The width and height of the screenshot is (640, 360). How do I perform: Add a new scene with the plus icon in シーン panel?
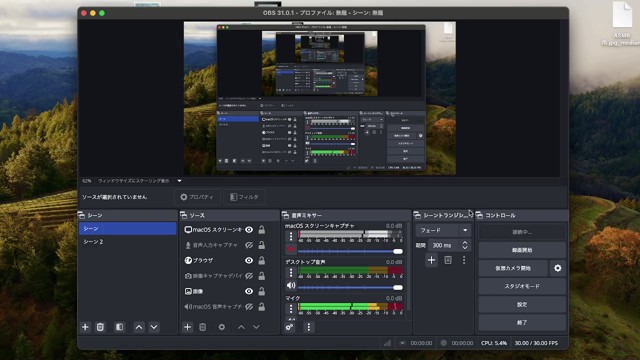coord(85,327)
